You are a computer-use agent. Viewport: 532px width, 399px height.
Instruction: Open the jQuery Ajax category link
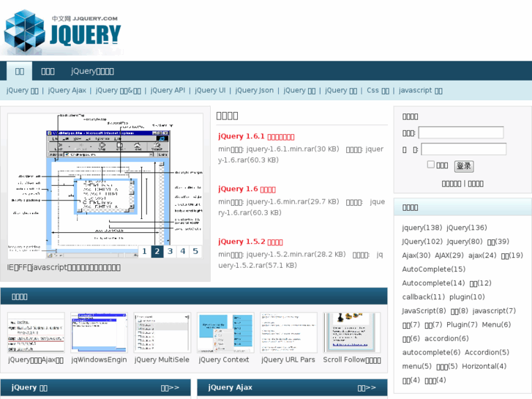point(67,90)
